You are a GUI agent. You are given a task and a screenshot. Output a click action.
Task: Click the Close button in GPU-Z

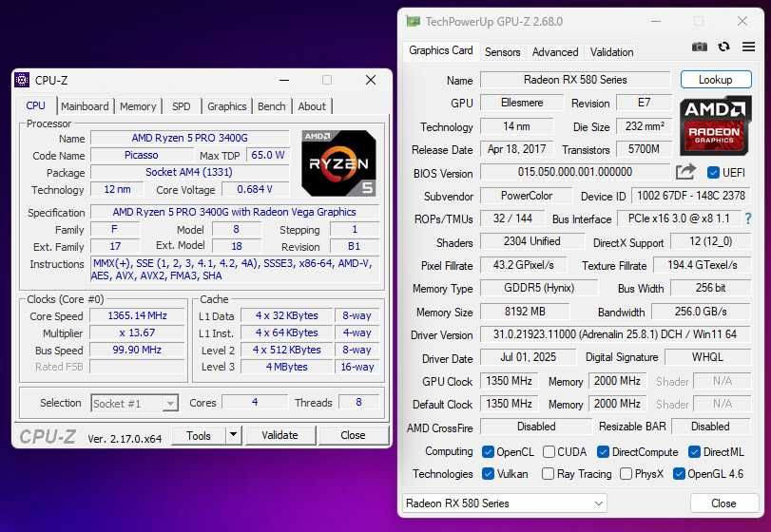(x=723, y=503)
